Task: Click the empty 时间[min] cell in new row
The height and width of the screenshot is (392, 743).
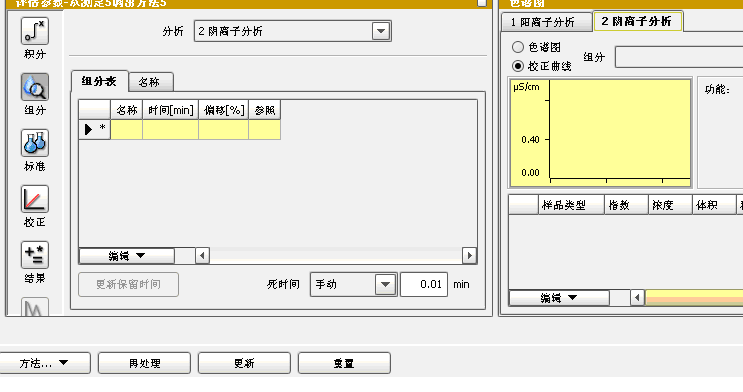Action: point(171,129)
